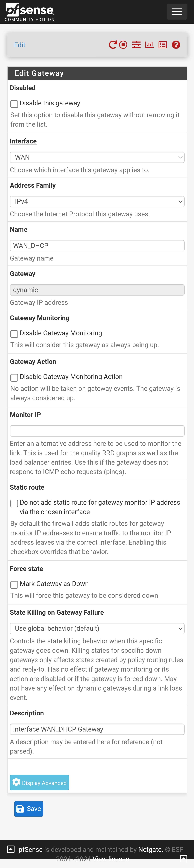
Task: Click the Save button
Action: pyautogui.click(x=29, y=809)
